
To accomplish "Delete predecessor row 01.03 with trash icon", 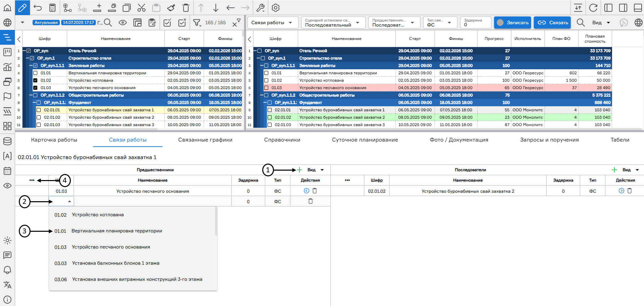I will tap(315, 191).
